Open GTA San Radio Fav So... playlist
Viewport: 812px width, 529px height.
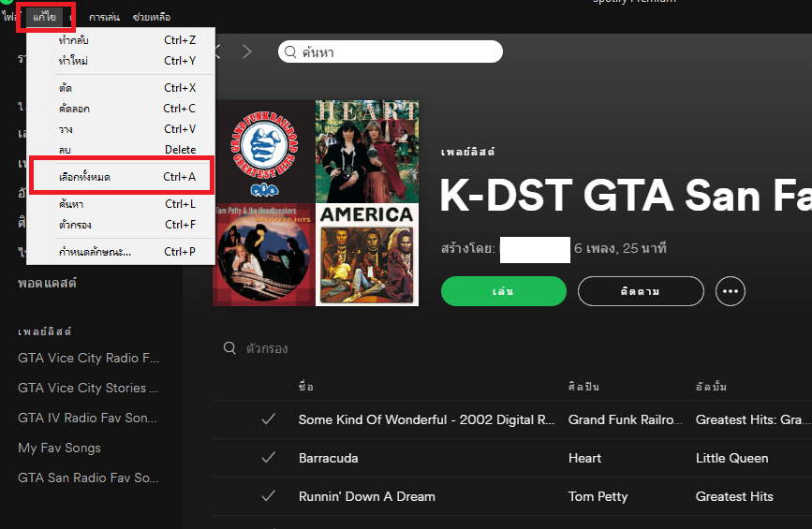click(x=88, y=478)
